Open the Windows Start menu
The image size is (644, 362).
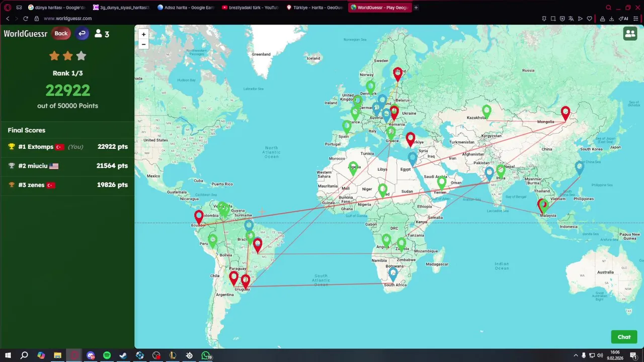click(x=8, y=355)
